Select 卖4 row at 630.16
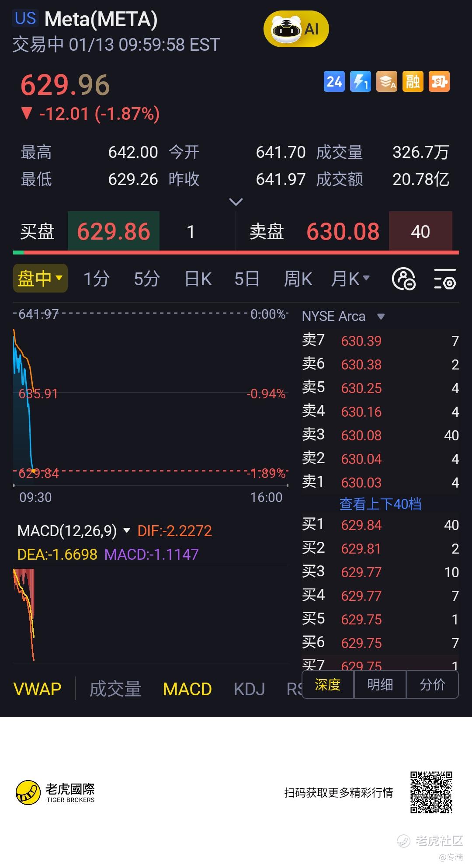The image size is (472, 868). tap(380, 411)
